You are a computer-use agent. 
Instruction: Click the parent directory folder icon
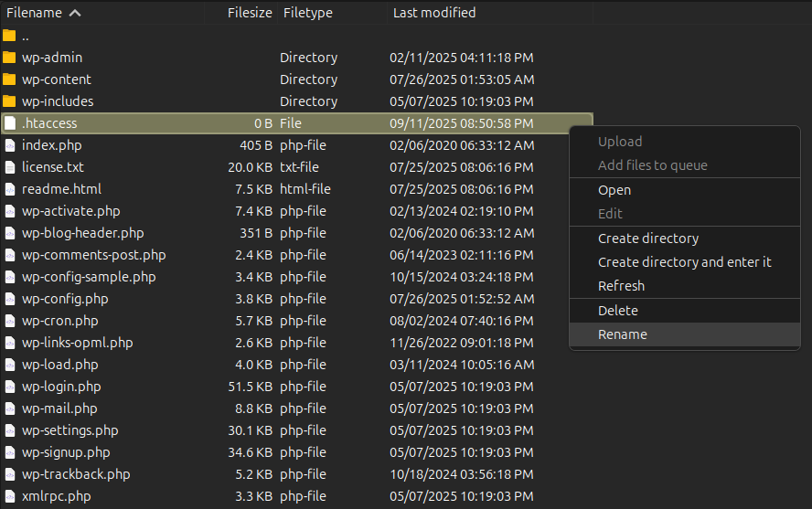pos(9,36)
